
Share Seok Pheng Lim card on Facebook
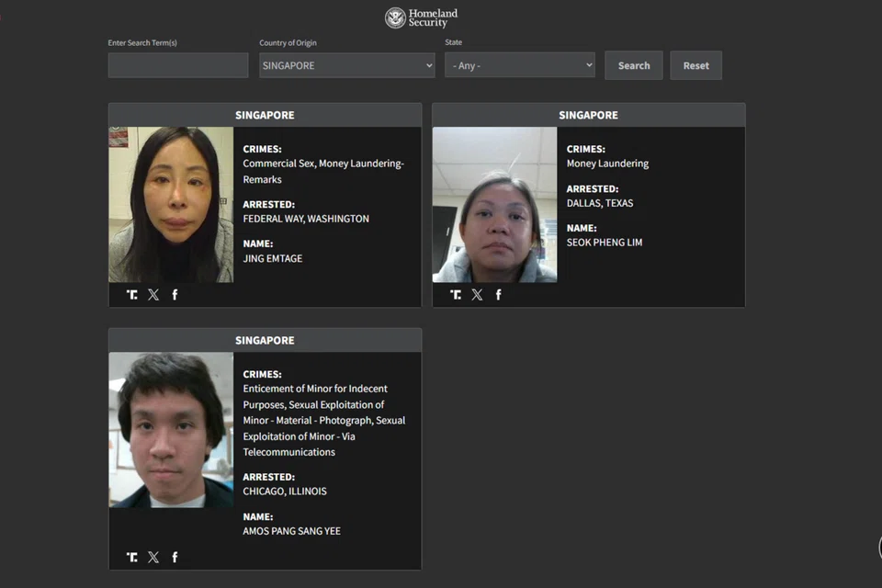tap(498, 295)
